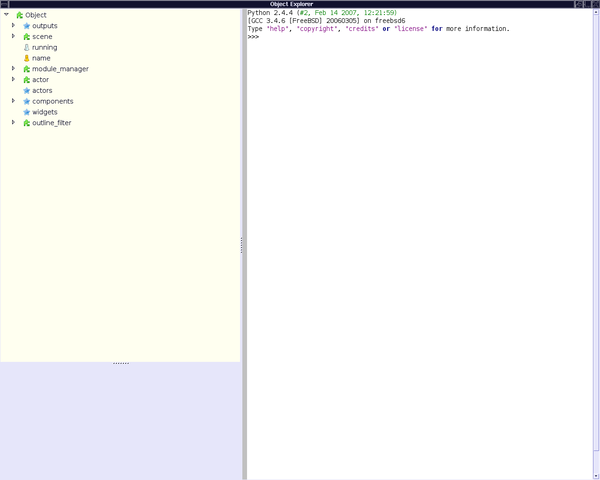Expand the module_manager tree node
600x480 pixels.
pos(13,68)
